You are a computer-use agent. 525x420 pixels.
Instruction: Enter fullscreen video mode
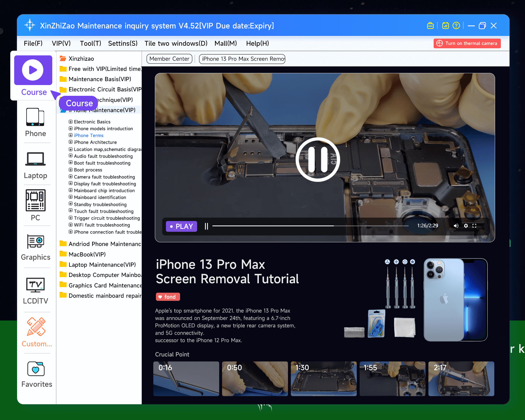[474, 226]
